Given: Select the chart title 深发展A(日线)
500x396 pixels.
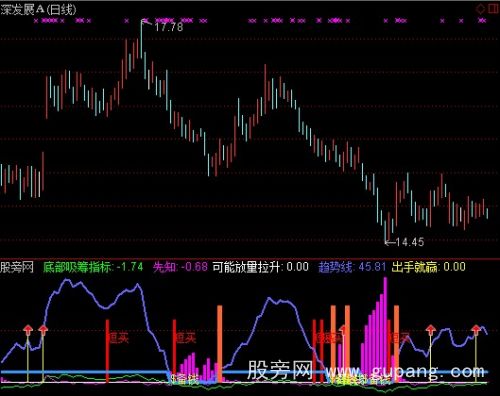Looking at the screenshot, I should (x=38, y=10).
